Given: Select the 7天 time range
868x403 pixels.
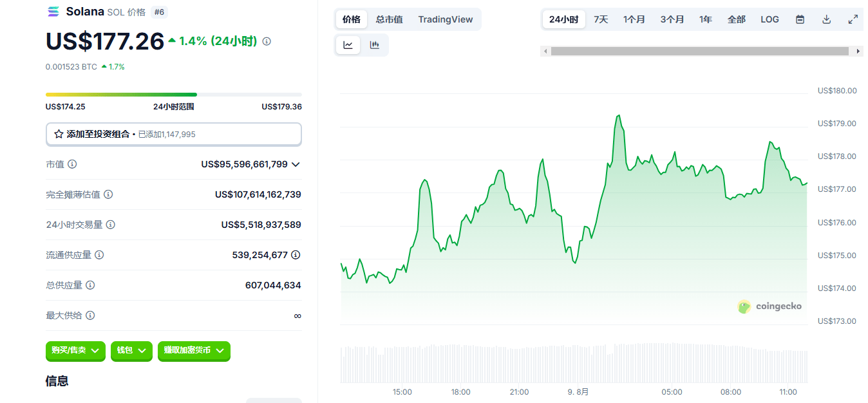Looking at the screenshot, I should coord(601,19).
